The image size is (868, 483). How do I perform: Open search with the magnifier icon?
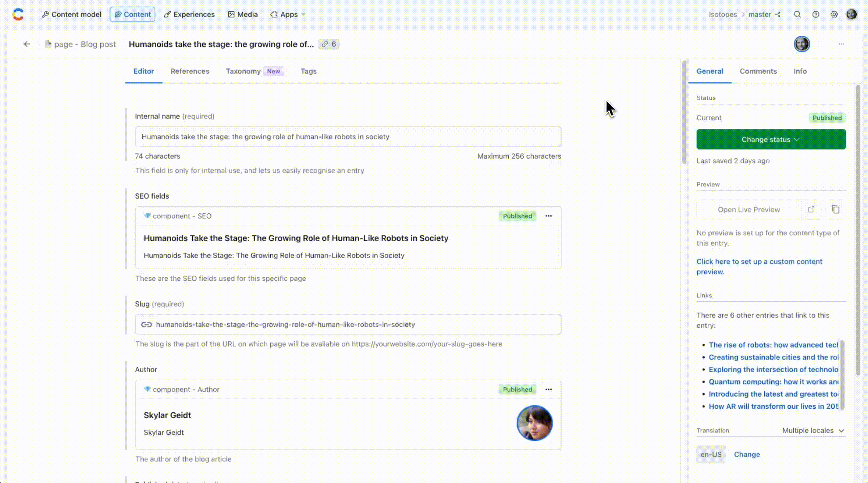click(x=797, y=14)
